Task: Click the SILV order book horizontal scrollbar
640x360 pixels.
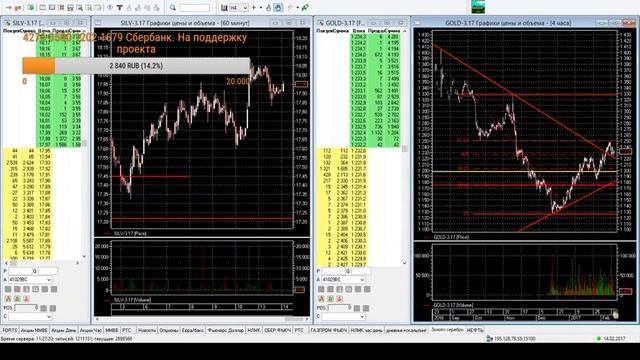Action: 42,263
